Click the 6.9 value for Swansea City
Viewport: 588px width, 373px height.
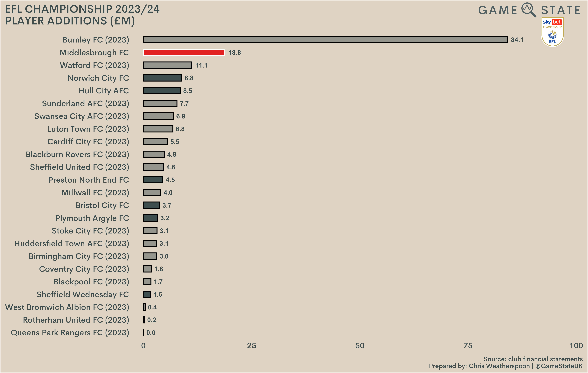click(181, 116)
